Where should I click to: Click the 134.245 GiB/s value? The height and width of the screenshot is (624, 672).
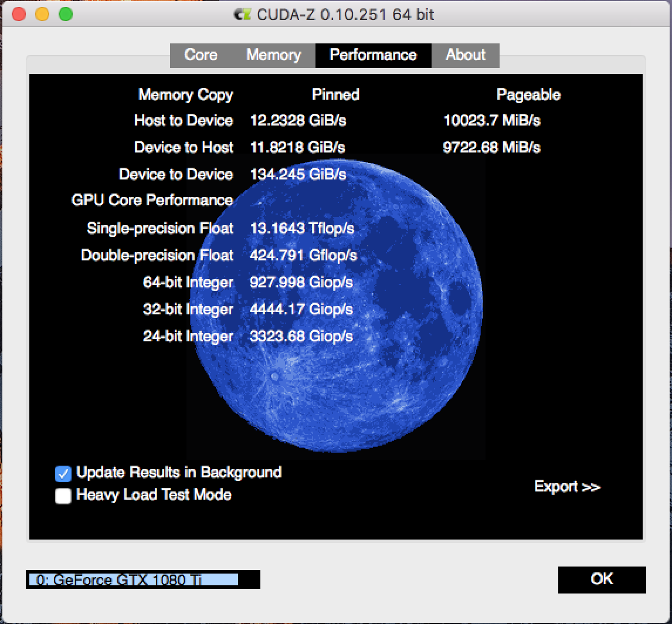point(298,174)
